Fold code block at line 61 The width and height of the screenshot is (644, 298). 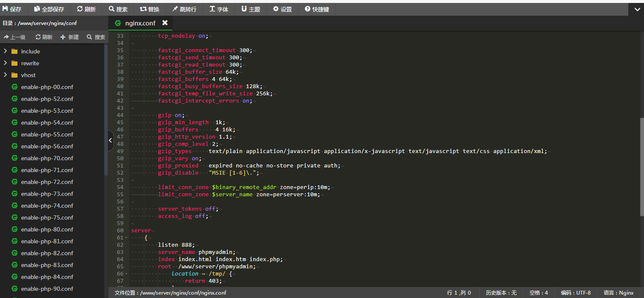(x=126, y=238)
